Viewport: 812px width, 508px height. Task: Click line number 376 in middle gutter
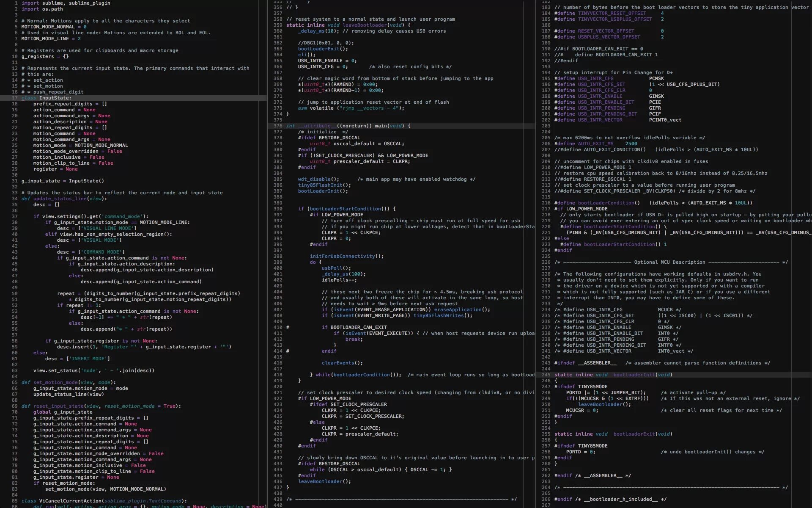[x=277, y=126]
